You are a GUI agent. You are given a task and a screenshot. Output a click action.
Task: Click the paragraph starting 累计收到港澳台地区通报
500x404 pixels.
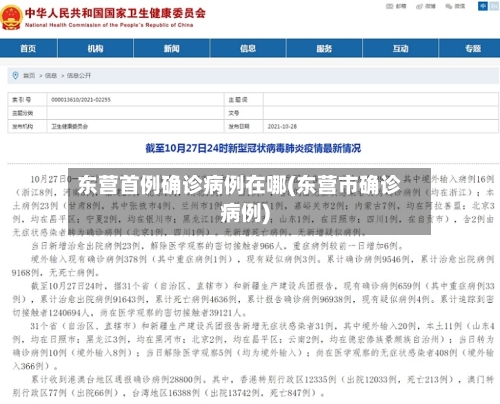pos(253,386)
